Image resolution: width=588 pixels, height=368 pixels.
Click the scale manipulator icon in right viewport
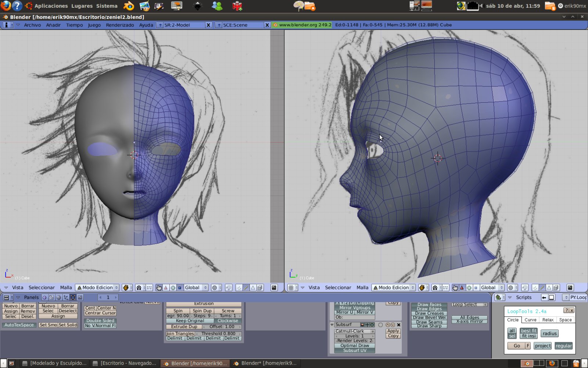tap(476, 288)
